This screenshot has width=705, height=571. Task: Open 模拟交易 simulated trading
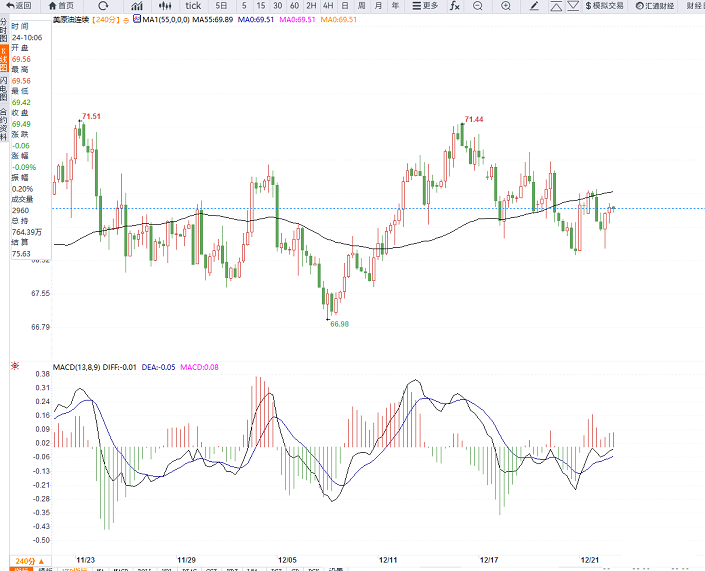[604, 6]
